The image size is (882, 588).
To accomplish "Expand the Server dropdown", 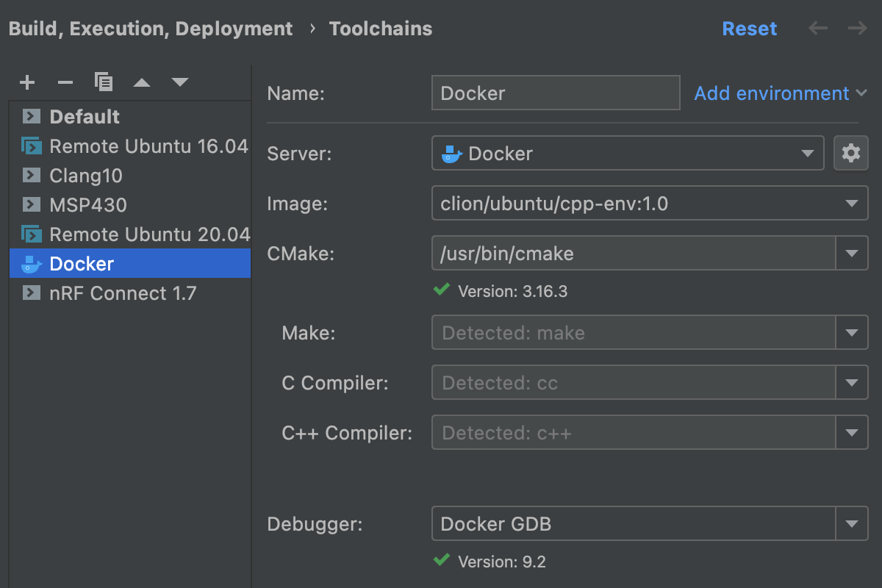I will (x=807, y=154).
